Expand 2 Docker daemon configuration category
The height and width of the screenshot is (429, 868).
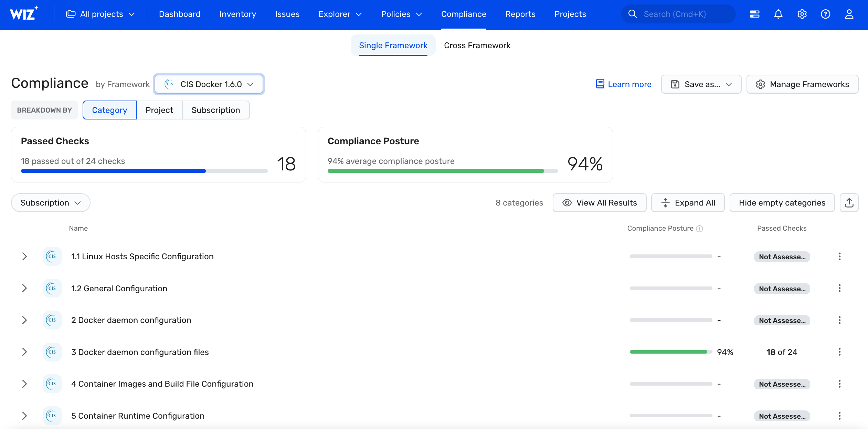point(24,320)
